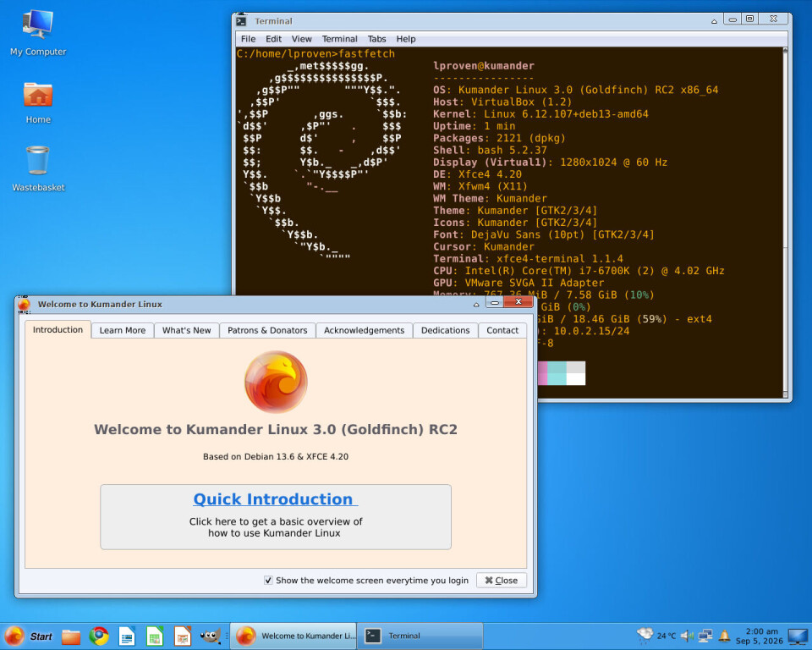The height and width of the screenshot is (650, 812).
Task: Open the File menu in Terminal
Action: [x=248, y=39]
